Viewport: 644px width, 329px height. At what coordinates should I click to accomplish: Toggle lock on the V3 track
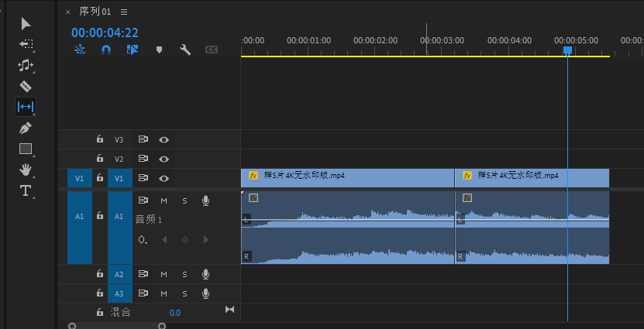pyautogui.click(x=99, y=140)
